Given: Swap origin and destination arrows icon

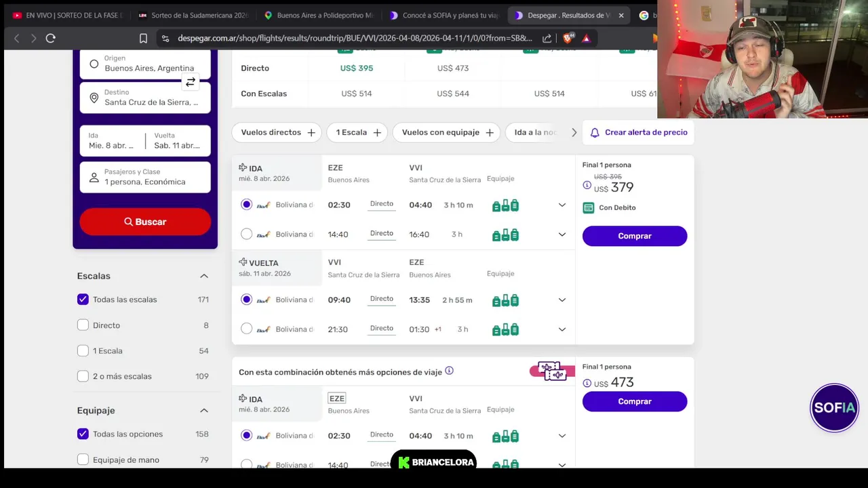Looking at the screenshot, I should pos(191,82).
